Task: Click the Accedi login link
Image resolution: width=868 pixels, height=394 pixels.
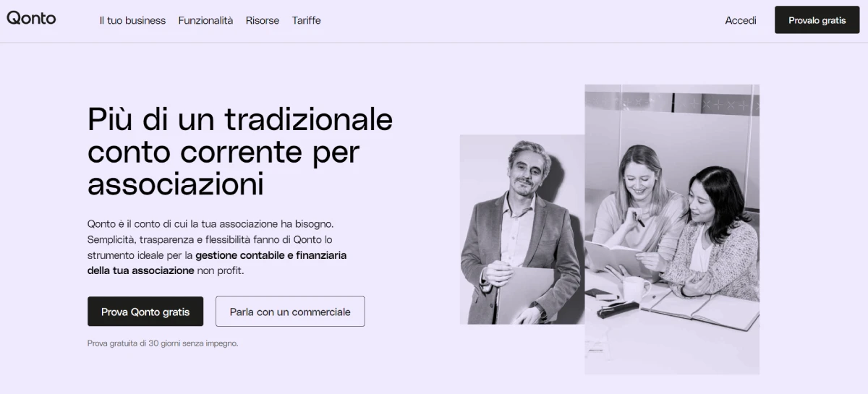Action: [741, 20]
